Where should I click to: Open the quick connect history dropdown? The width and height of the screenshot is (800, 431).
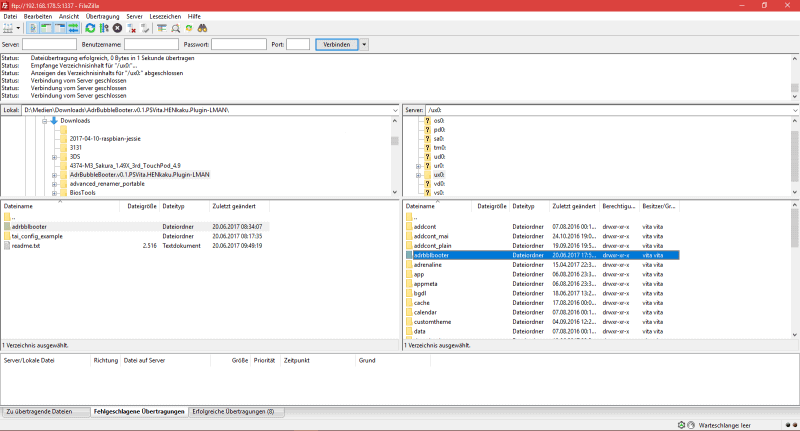click(x=364, y=44)
